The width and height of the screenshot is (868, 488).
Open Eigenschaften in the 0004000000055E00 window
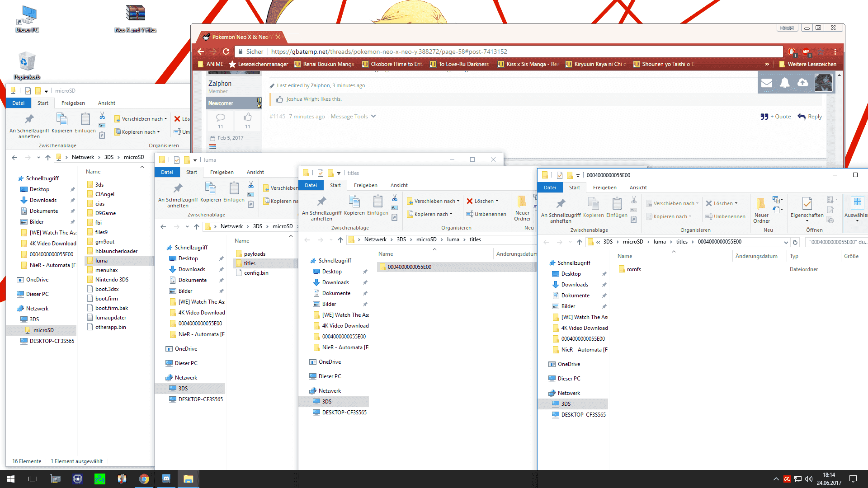807,210
